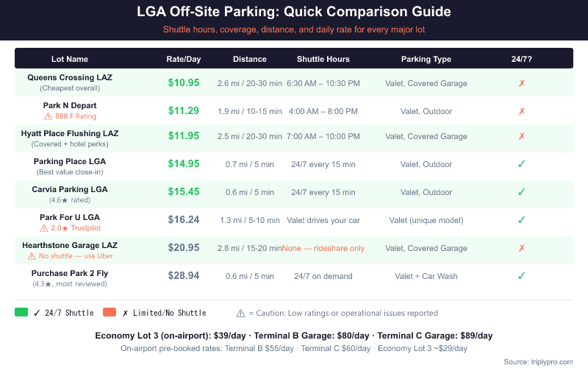Click the green checkmark for Carvia Parking LGA
This screenshot has height=368, width=588.
522,192
